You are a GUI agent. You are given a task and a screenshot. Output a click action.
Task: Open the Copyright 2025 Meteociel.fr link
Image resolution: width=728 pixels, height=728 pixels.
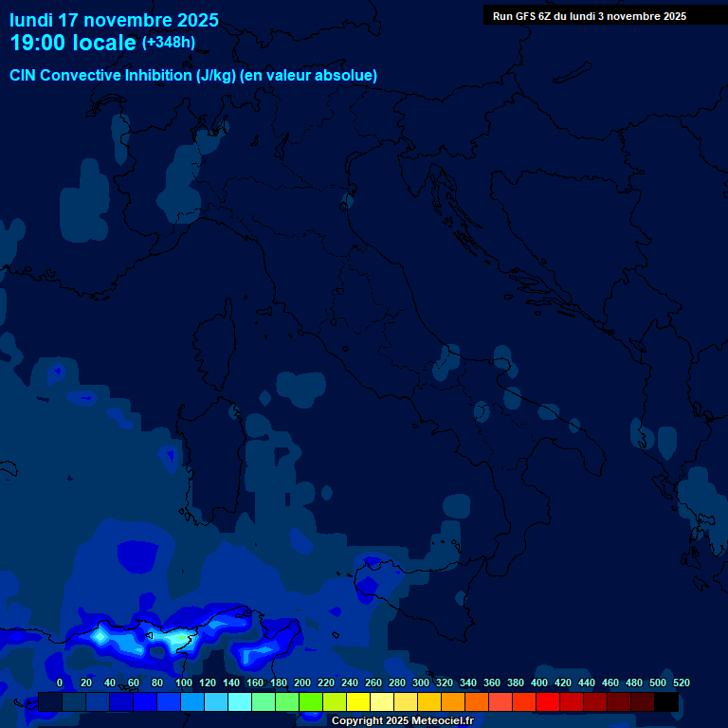pos(402,720)
